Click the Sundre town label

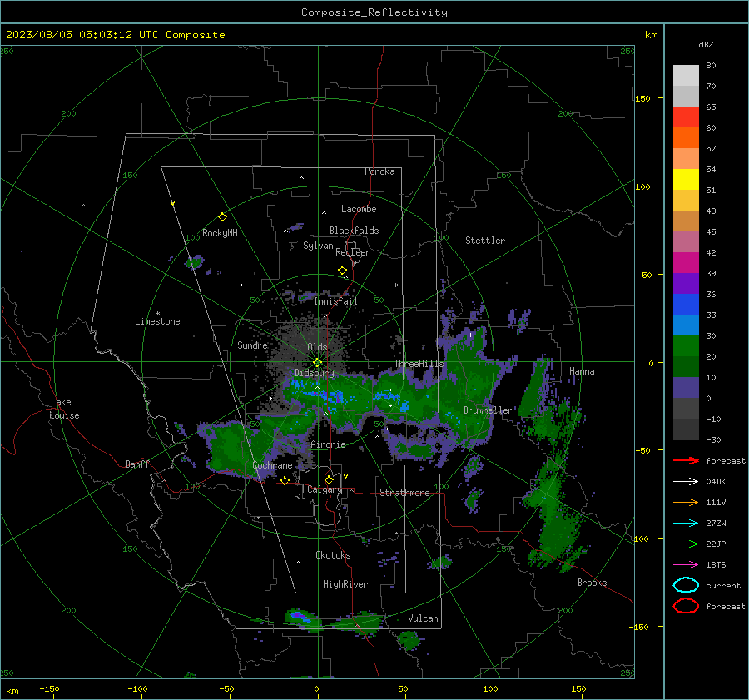pos(252,345)
